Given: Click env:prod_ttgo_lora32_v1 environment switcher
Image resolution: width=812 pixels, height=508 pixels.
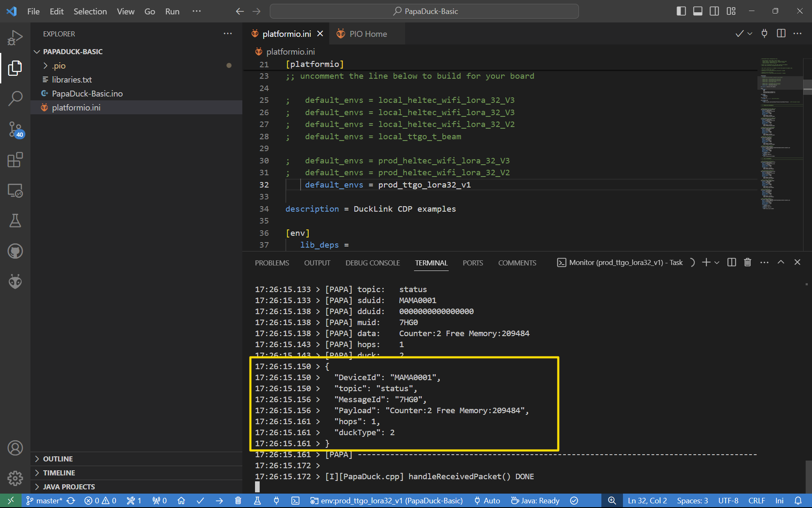Looking at the screenshot, I should (387, 501).
